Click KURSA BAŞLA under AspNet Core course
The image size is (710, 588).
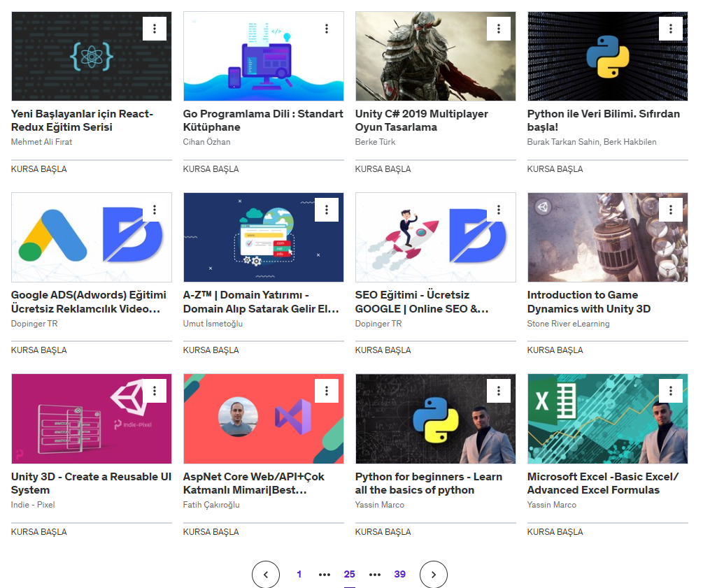(x=211, y=532)
